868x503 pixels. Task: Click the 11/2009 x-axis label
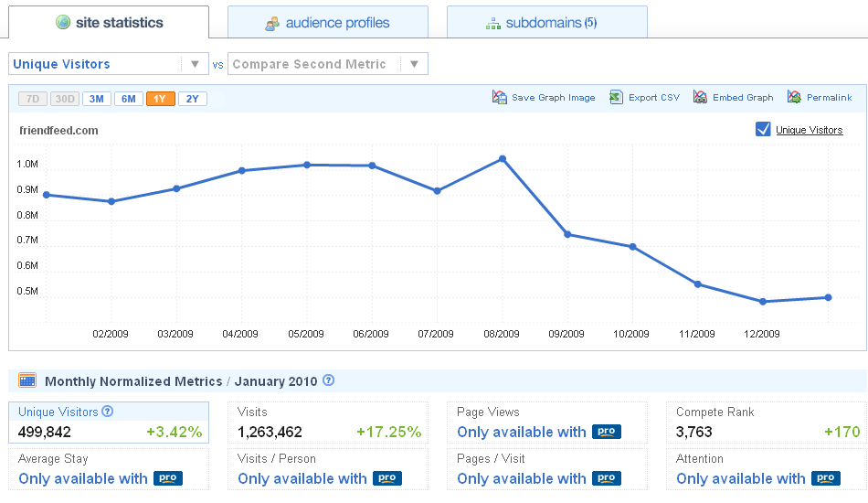pyautogui.click(x=697, y=334)
